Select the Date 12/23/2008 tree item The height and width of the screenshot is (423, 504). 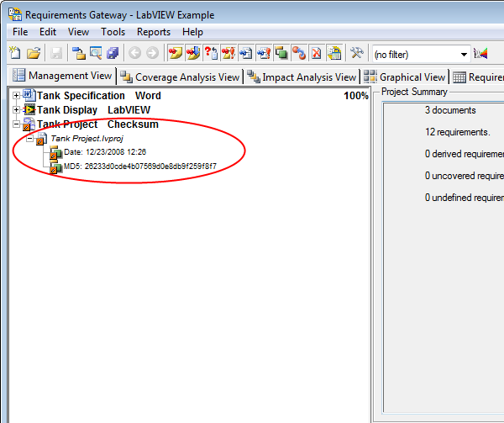pyautogui.click(x=104, y=152)
